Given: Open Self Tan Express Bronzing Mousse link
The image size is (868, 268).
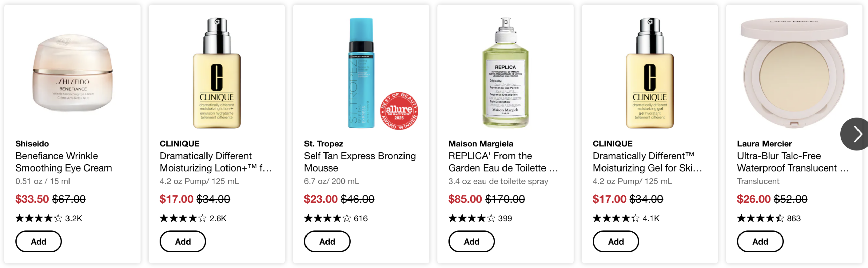Looking at the screenshot, I should [x=360, y=162].
